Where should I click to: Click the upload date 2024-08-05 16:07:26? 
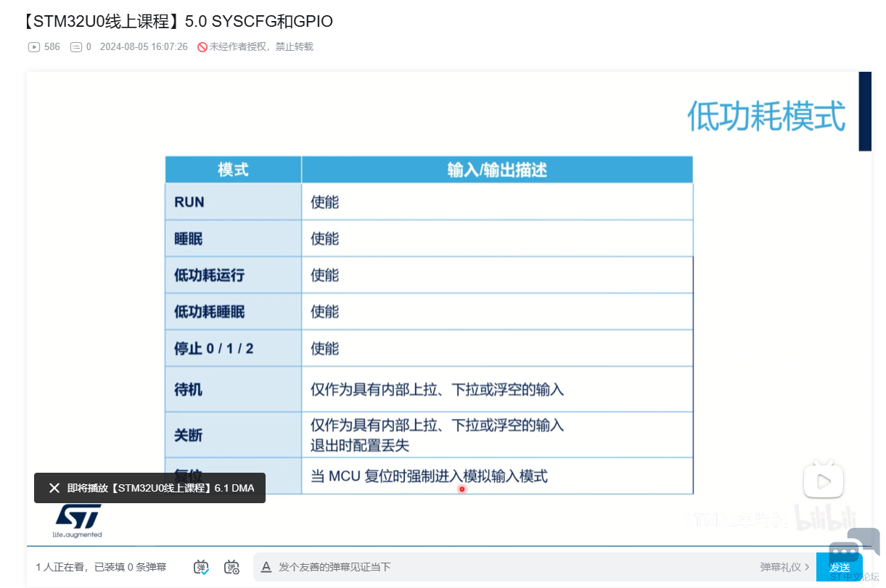click(144, 46)
